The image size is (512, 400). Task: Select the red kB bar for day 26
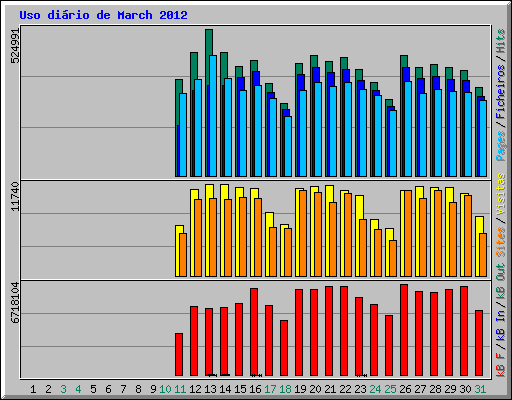(x=404, y=330)
